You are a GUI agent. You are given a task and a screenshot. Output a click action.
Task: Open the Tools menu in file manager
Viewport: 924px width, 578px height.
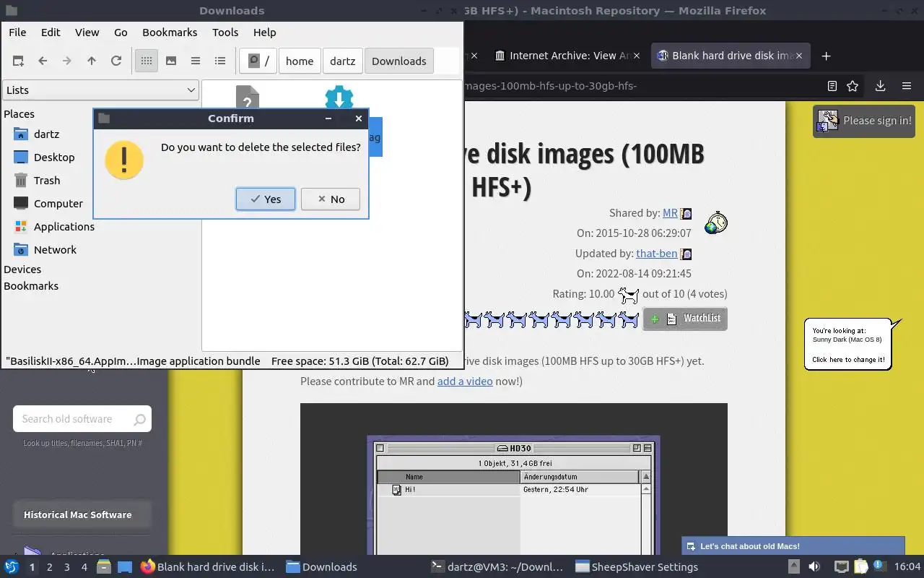[x=225, y=33]
